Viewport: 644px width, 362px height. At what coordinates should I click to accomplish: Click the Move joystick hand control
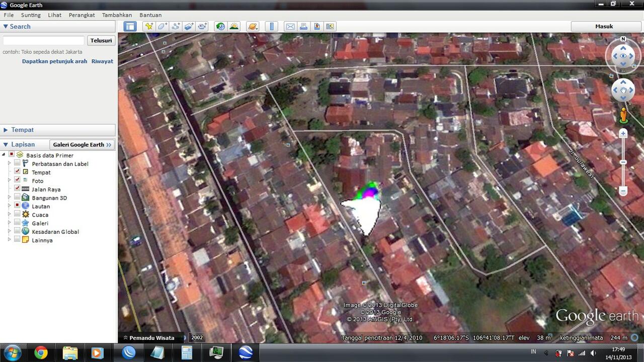click(x=623, y=91)
